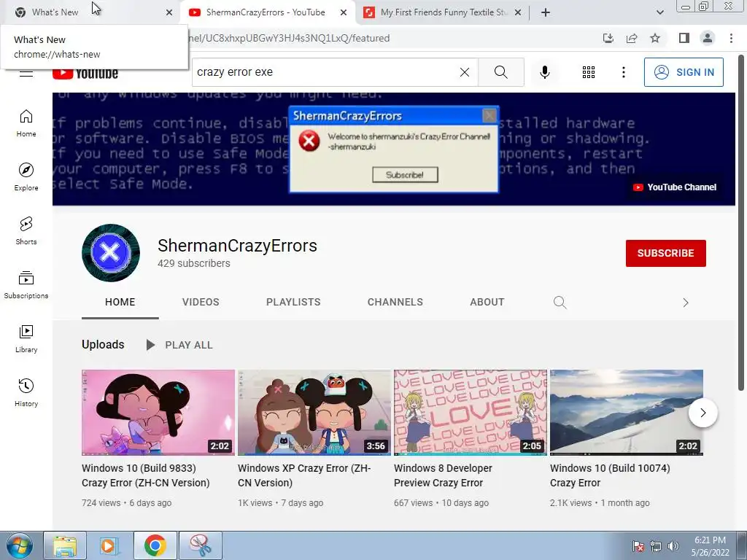The height and width of the screenshot is (560, 747).
Task: Close the My First Friends tab
Action: 518,13
